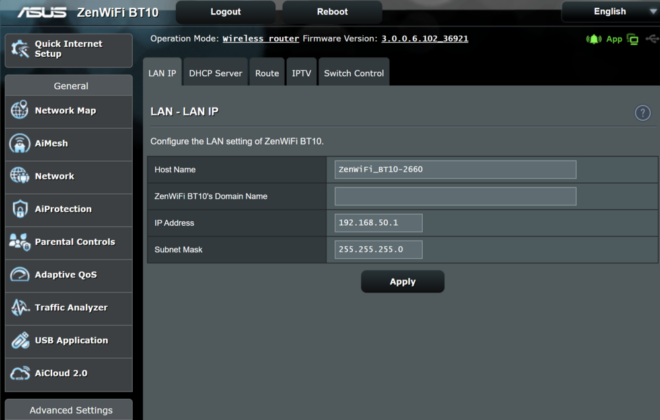Open Quick Internet Setup wizard icon
Screen dimensions: 660x420
(19, 49)
